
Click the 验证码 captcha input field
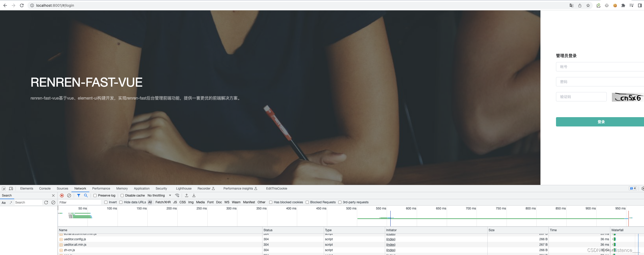click(x=581, y=97)
